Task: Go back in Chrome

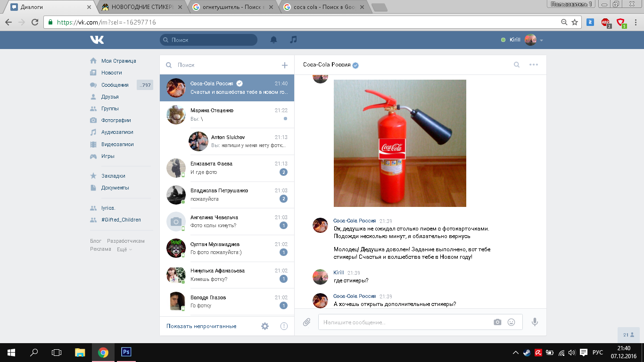Action: click(x=8, y=22)
